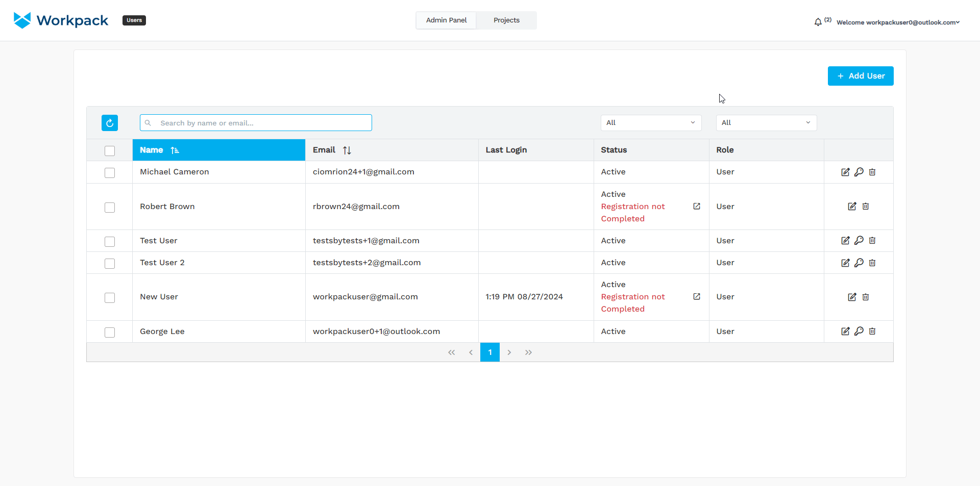This screenshot has height=486, width=980.
Task: Click the notifications bell icon
Action: (818, 22)
